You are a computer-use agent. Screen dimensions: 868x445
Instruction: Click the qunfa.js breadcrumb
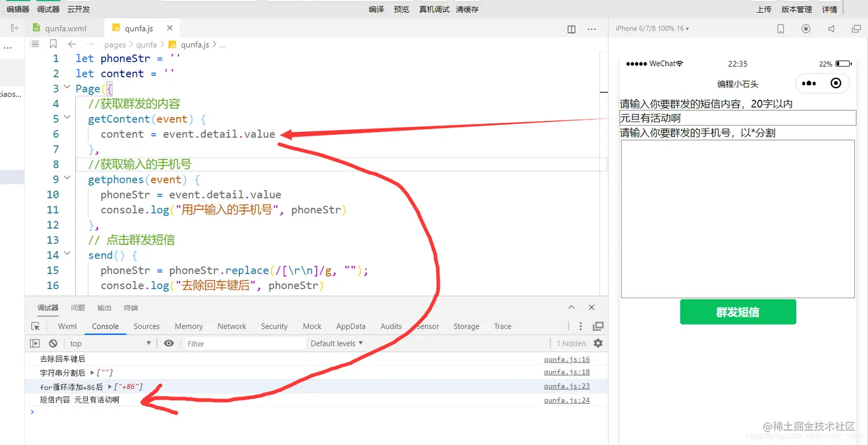[x=189, y=44]
